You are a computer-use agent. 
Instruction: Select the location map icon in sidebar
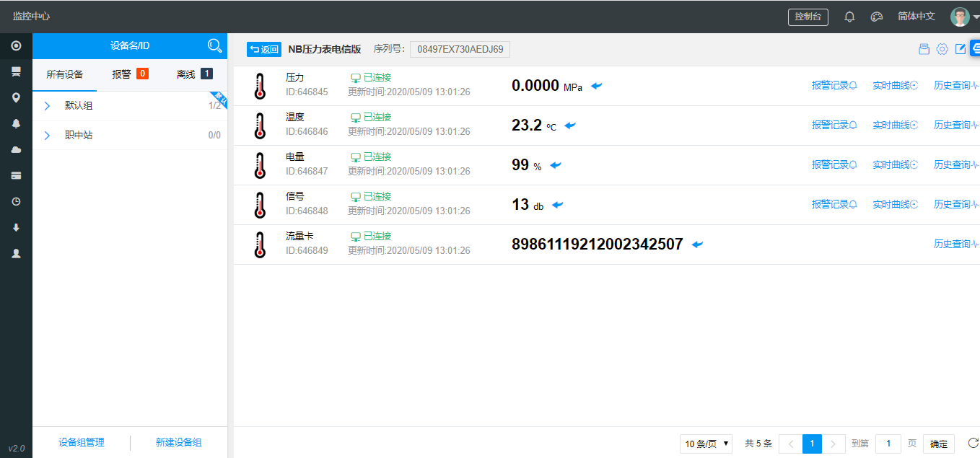16,97
